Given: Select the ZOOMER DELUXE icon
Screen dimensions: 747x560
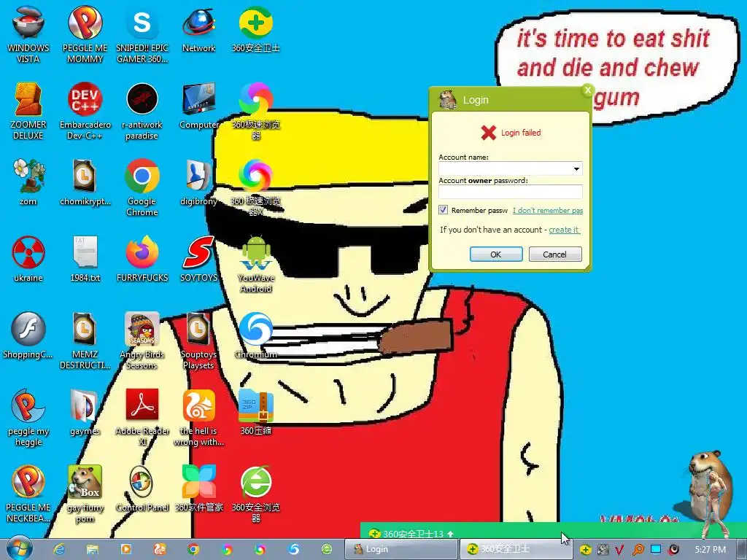Looking at the screenshot, I should (28, 111).
